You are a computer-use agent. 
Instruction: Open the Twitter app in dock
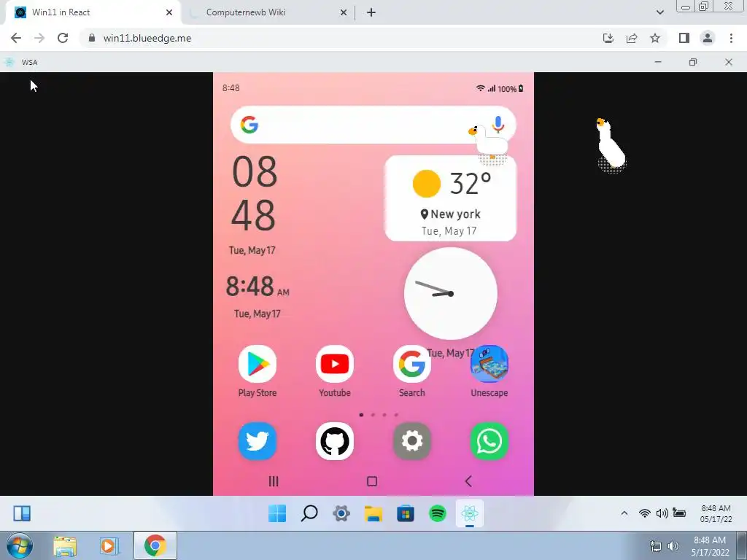(x=258, y=441)
